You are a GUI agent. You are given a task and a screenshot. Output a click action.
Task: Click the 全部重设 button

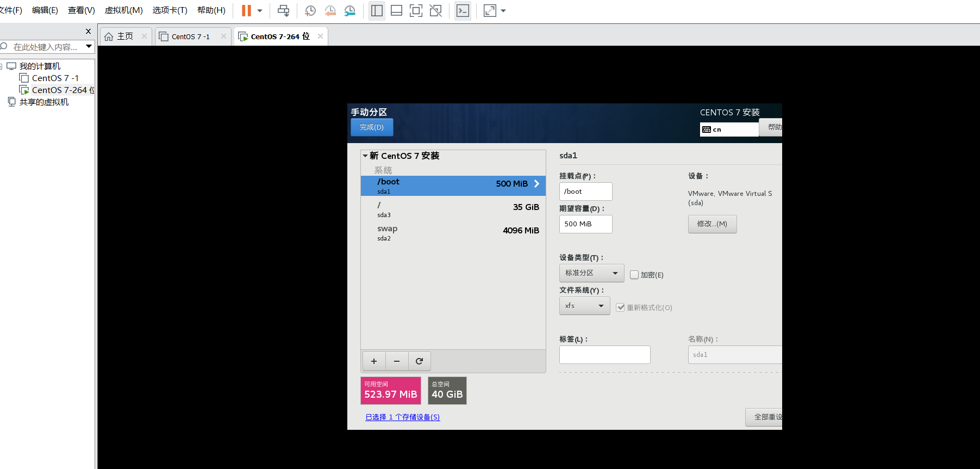click(x=764, y=417)
